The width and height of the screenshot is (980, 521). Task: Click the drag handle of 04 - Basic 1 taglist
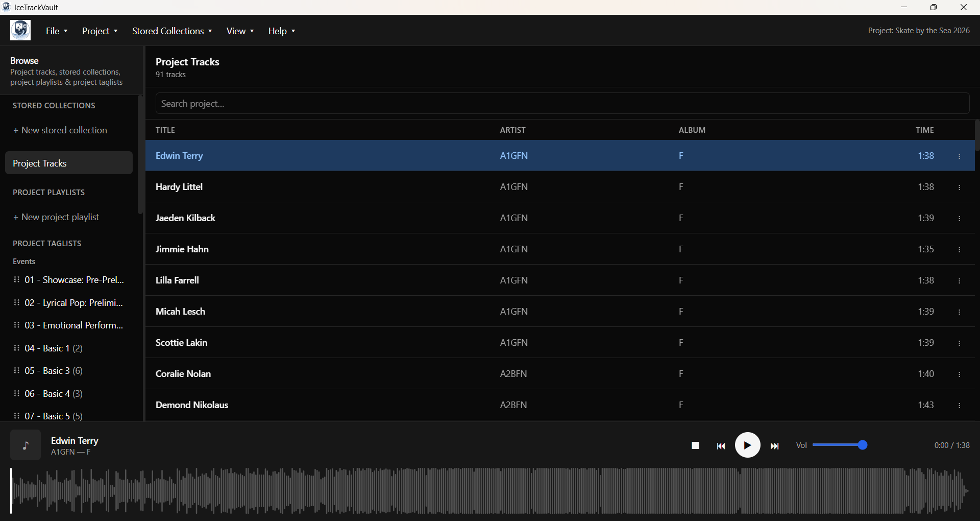tap(17, 348)
